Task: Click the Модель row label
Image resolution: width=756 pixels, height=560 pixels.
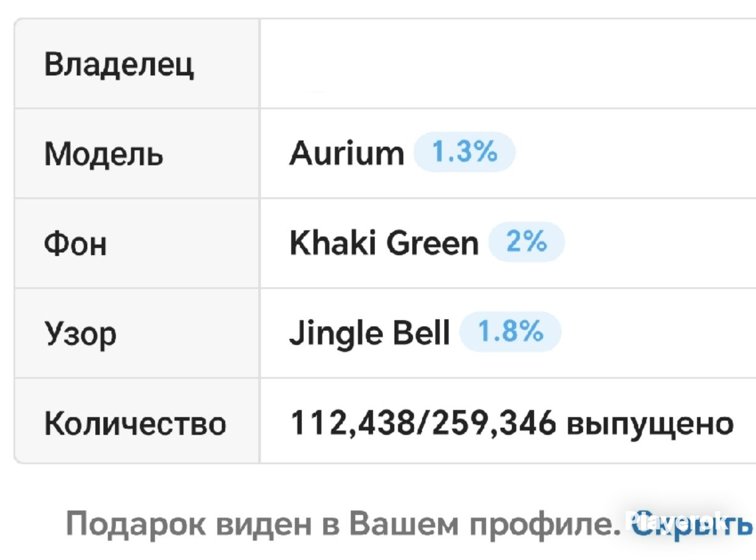Action: point(104,154)
